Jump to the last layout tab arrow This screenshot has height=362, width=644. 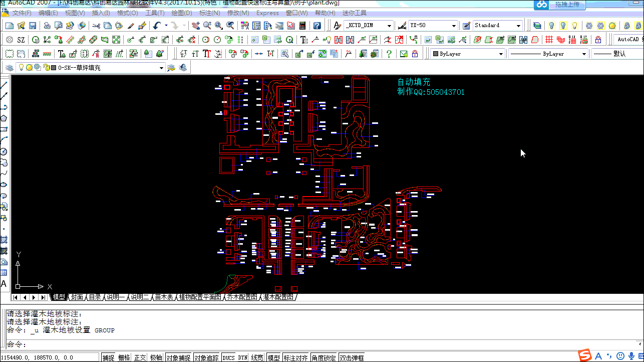click(43, 297)
